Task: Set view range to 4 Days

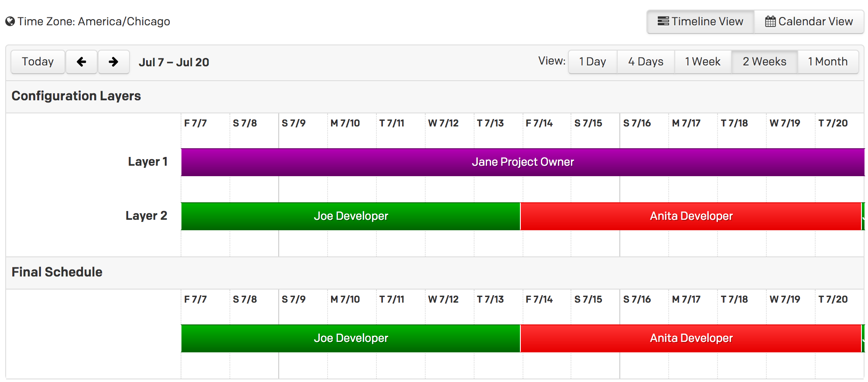Action: [646, 62]
